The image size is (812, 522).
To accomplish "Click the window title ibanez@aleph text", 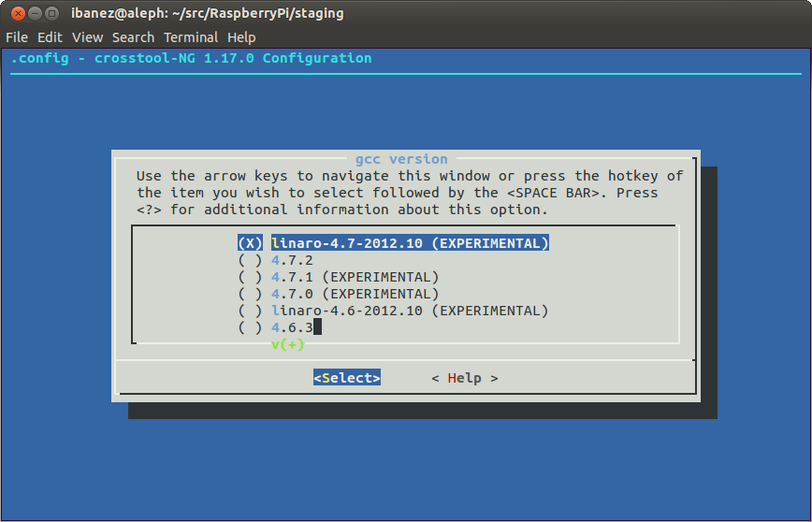I will pos(207,13).
